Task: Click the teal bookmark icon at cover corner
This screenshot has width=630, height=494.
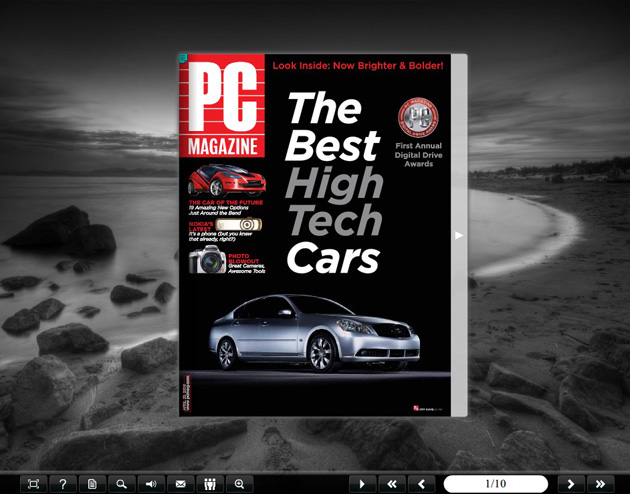Action: 183,58
